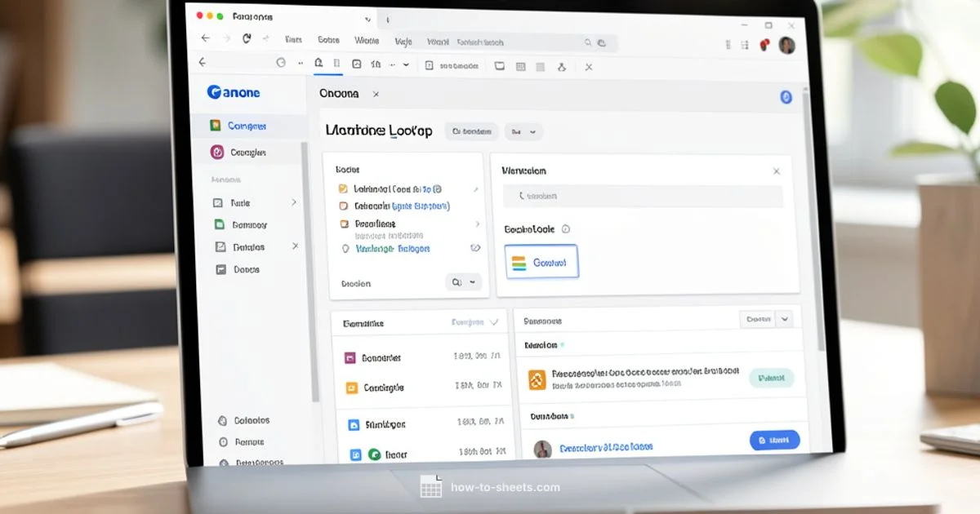
Task: Click the red extension icon in browser toolbar
Action: coord(764,45)
